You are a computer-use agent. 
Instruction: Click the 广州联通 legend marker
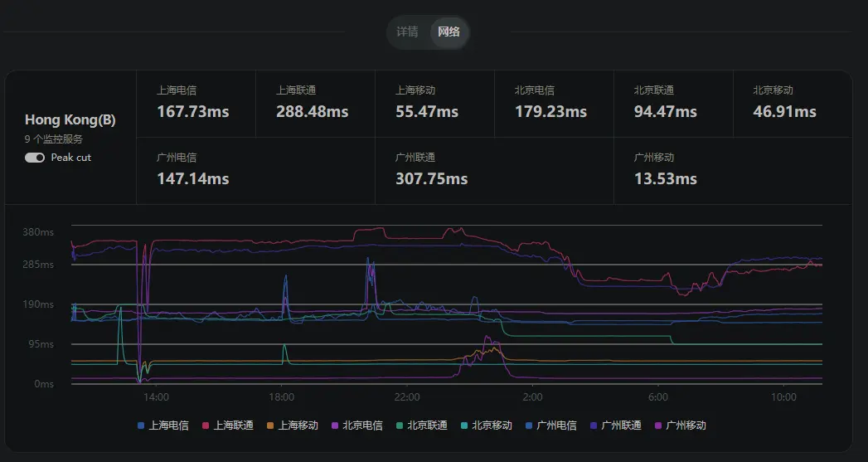coord(594,426)
